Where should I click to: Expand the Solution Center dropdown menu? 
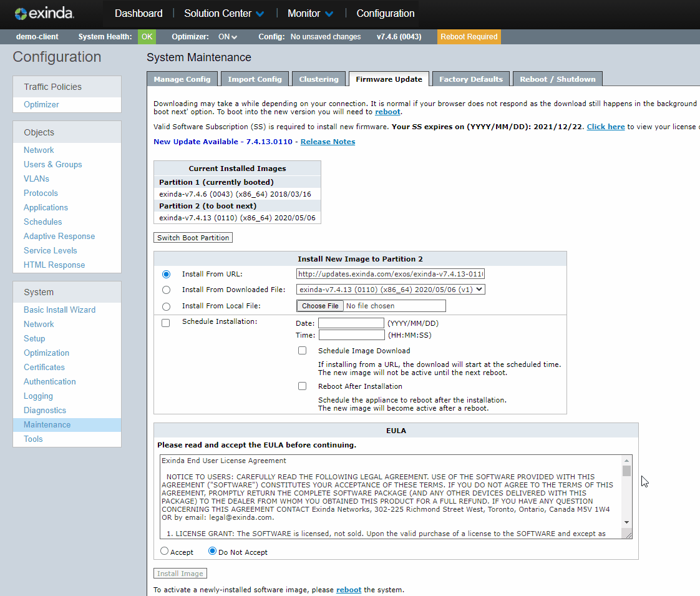pos(223,13)
